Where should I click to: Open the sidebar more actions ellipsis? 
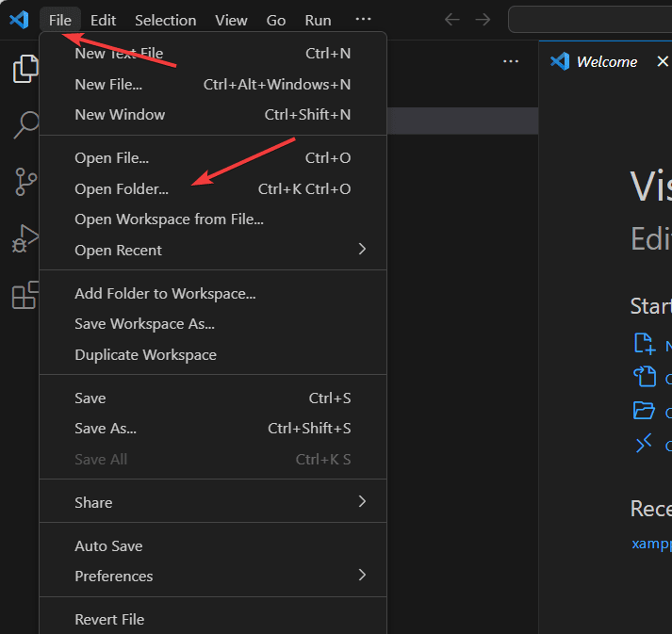[x=511, y=61]
